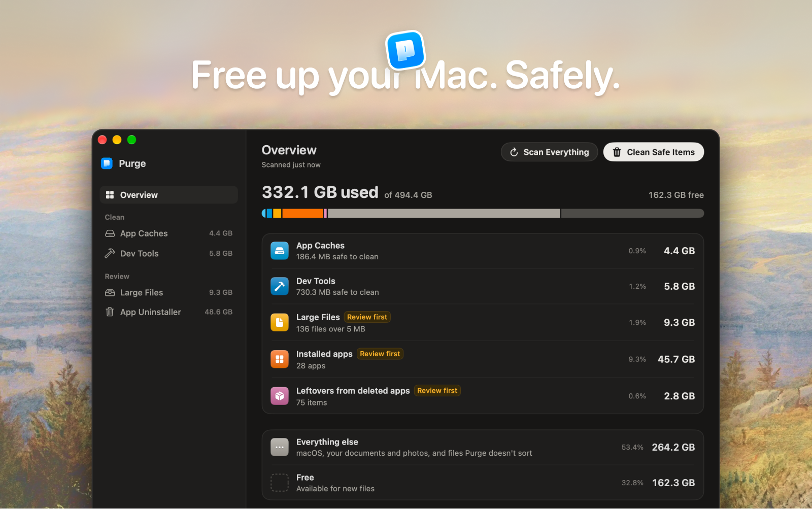Click the Dev Tools hammer icon in sidebar

click(110, 253)
